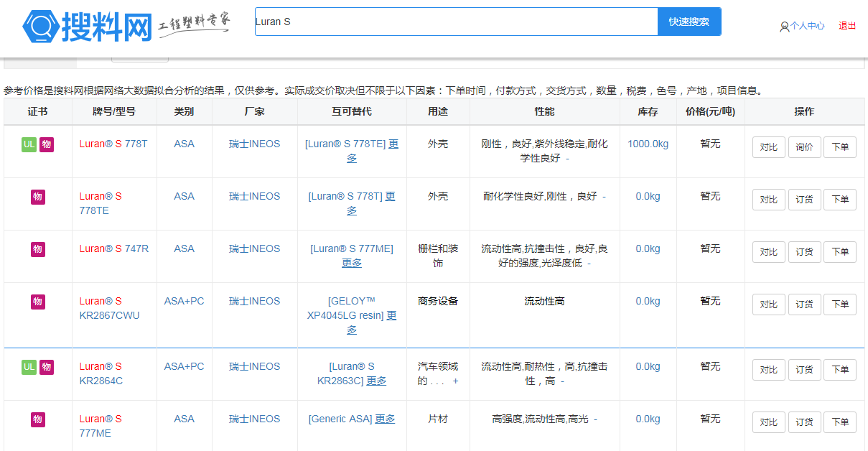868x451 pixels.
Task: Click the search input field with Luran S
Action: pos(456,22)
